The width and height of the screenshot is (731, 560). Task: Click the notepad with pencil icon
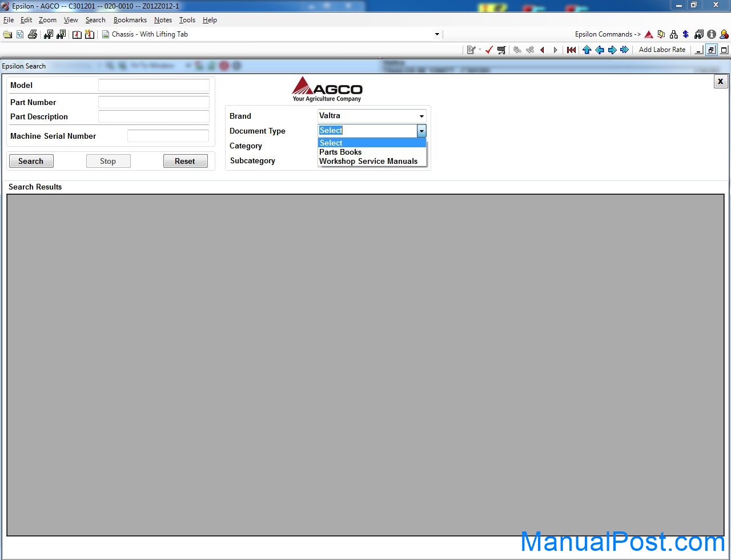point(471,50)
